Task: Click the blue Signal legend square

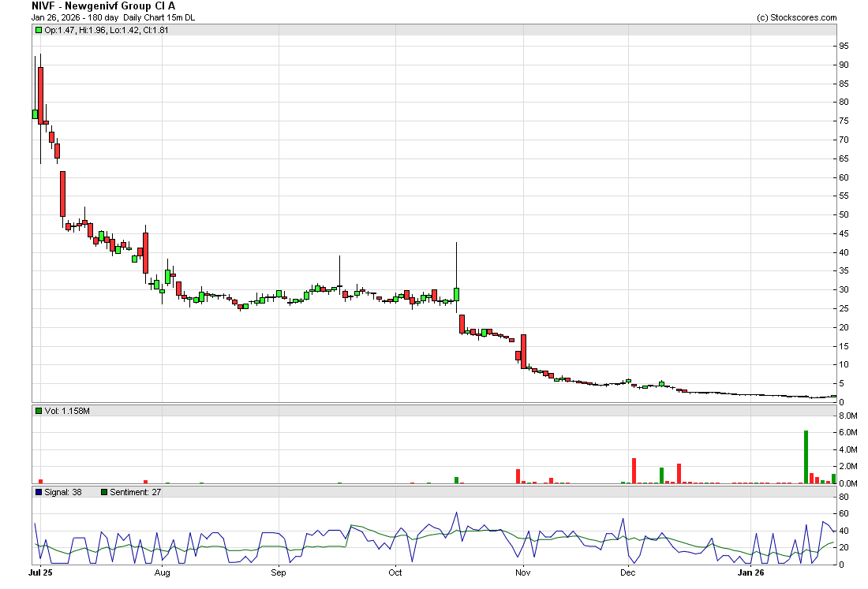Action: (x=39, y=492)
